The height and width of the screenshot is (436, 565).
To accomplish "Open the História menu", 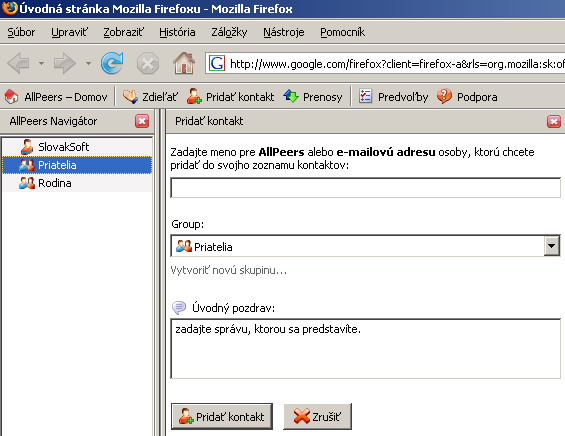I will 177,32.
